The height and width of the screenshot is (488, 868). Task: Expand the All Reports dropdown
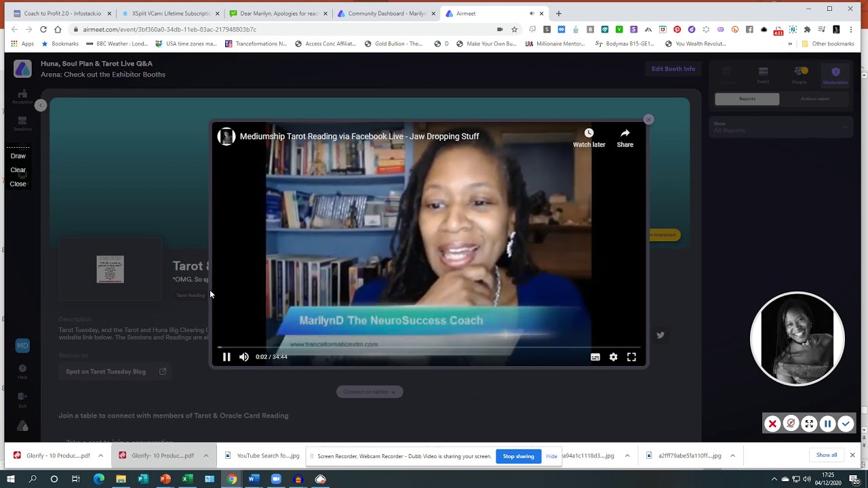click(781, 127)
